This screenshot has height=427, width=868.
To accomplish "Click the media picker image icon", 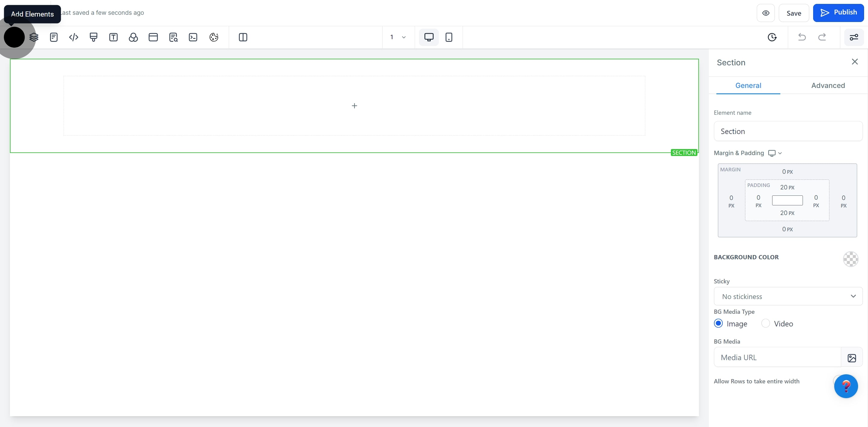I will click(x=851, y=358).
